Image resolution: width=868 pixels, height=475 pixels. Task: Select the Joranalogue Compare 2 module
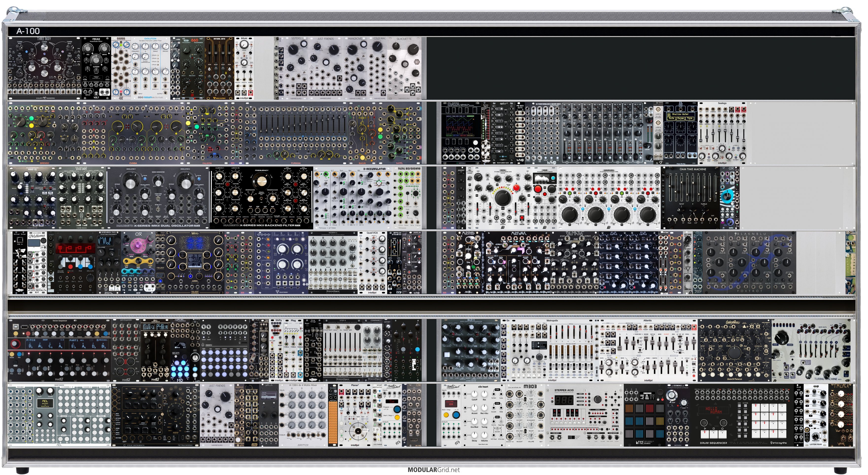(x=373, y=350)
